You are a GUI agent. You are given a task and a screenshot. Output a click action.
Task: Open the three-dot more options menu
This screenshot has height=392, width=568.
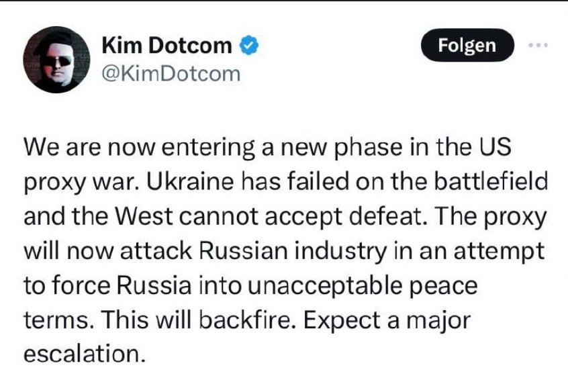(538, 45)
